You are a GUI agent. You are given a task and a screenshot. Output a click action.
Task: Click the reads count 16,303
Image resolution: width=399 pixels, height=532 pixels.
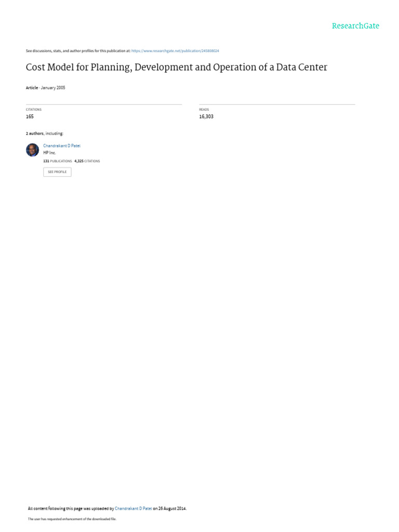[x=206, y=116]
